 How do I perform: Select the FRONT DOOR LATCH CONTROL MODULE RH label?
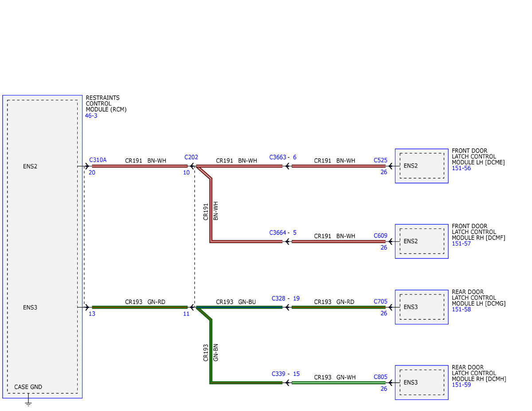pyautogui.click(x=478, y=232)
